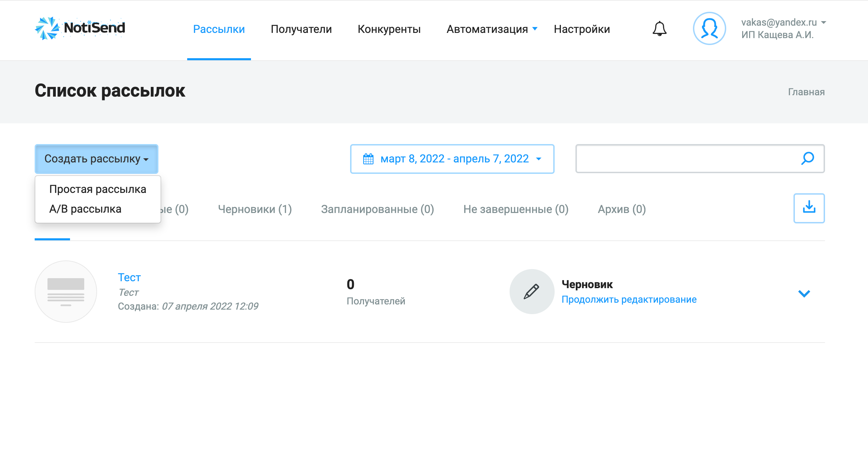The width and height of the screenshot is (868, 453).
Task: Switch to the Черновики (1) tab
Action: (x=255, y=209)
